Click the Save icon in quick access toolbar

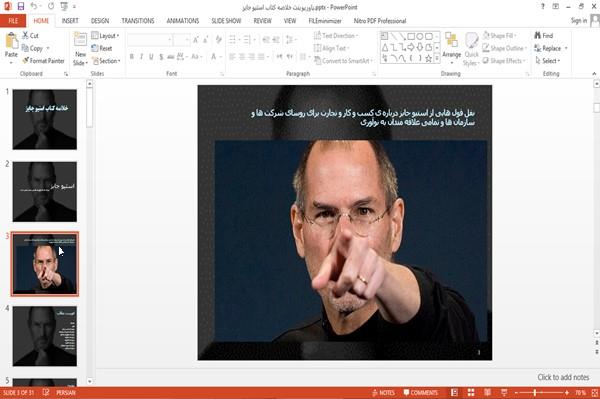click(21, 6)
